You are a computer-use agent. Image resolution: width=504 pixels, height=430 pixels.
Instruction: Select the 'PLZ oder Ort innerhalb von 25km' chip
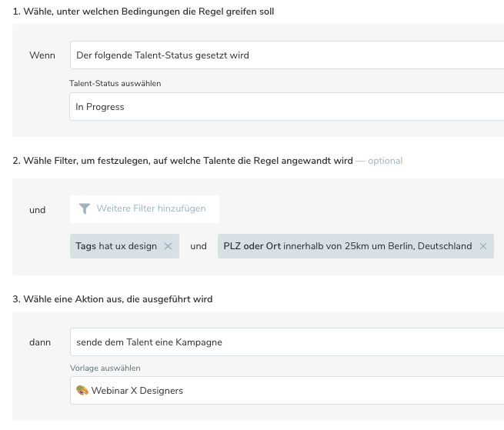[347, 246]
